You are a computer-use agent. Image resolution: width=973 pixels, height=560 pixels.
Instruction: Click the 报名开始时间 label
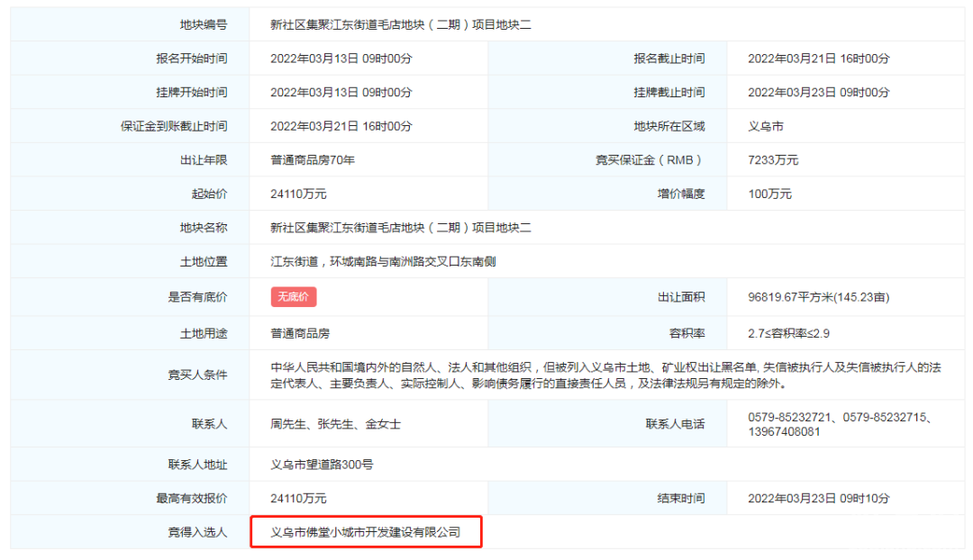pyautogui.click(x=191, y=59)
